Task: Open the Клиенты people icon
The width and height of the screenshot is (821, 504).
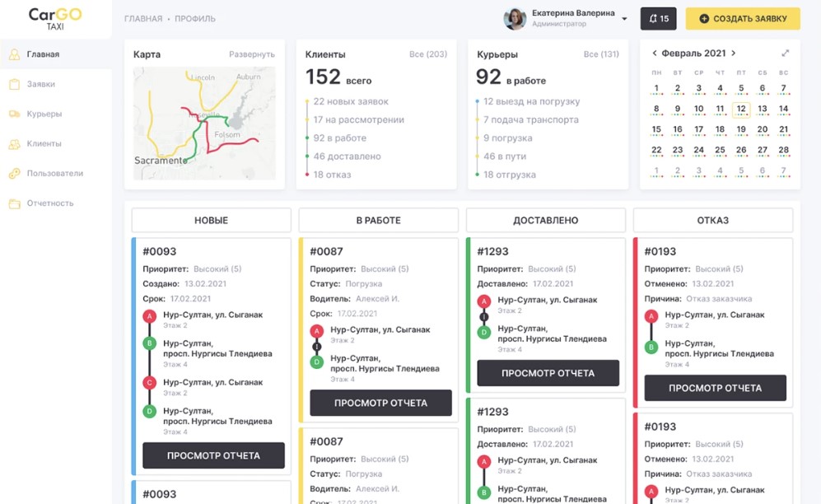Action: (15, 144)
